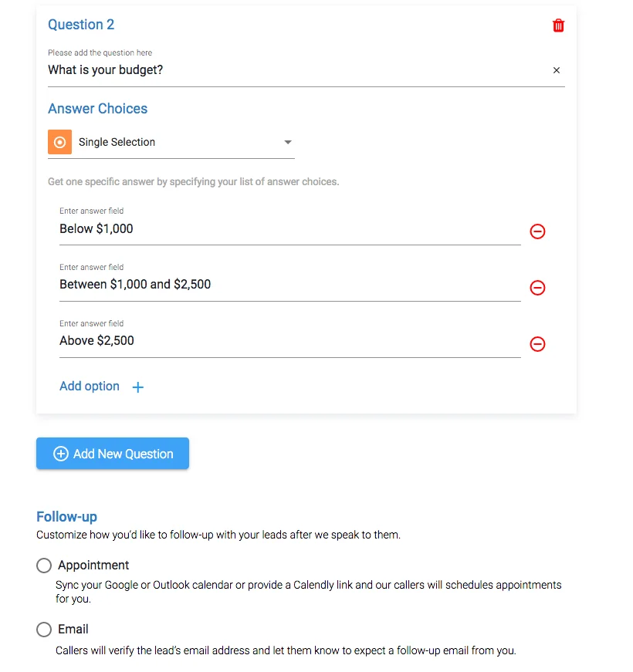The width and height of the screenshot is (633, 672).
Task: Expand the Single Selection dropdown arrow
Action: tap(288, 142)
